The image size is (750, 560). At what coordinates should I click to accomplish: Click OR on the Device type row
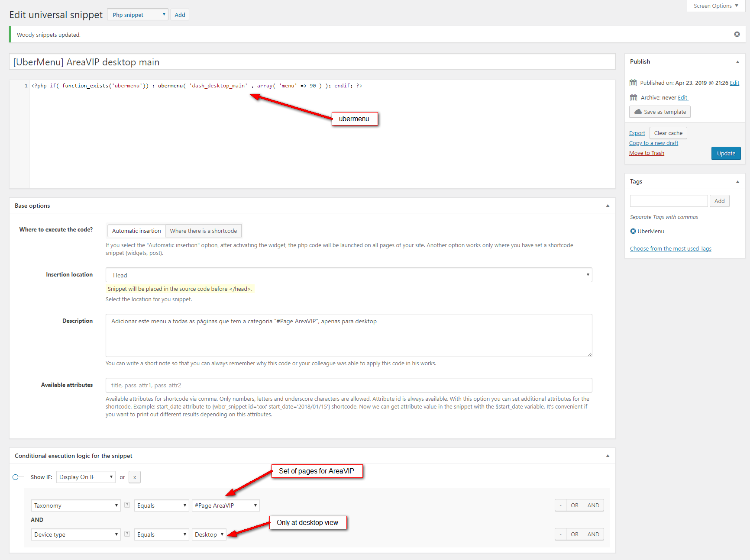[x=574, y=534]
